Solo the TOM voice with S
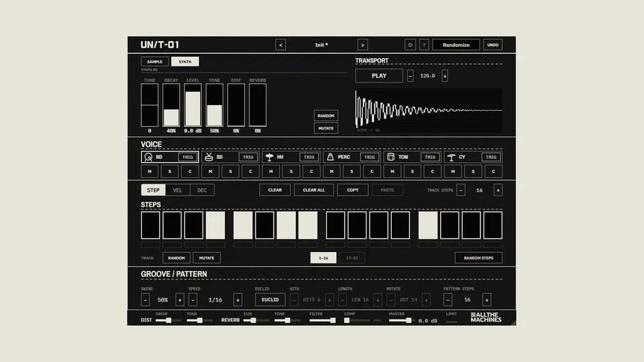Image resolution: width=644 pixels, height=362 pixels. (413, 171)
